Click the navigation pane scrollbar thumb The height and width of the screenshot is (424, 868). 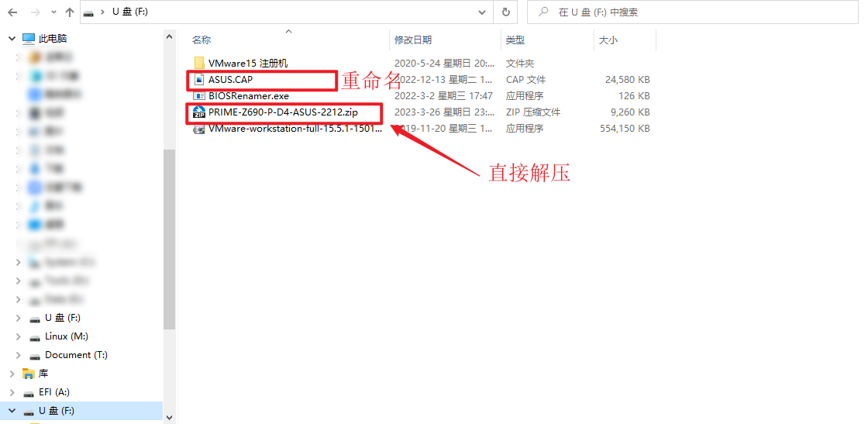170,239
